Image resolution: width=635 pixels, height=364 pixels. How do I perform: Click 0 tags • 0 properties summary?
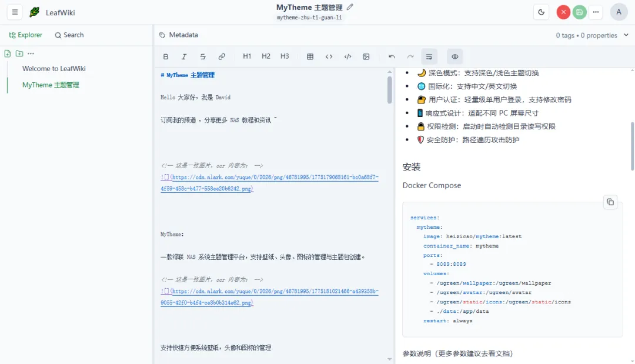[x=586, y=35]
